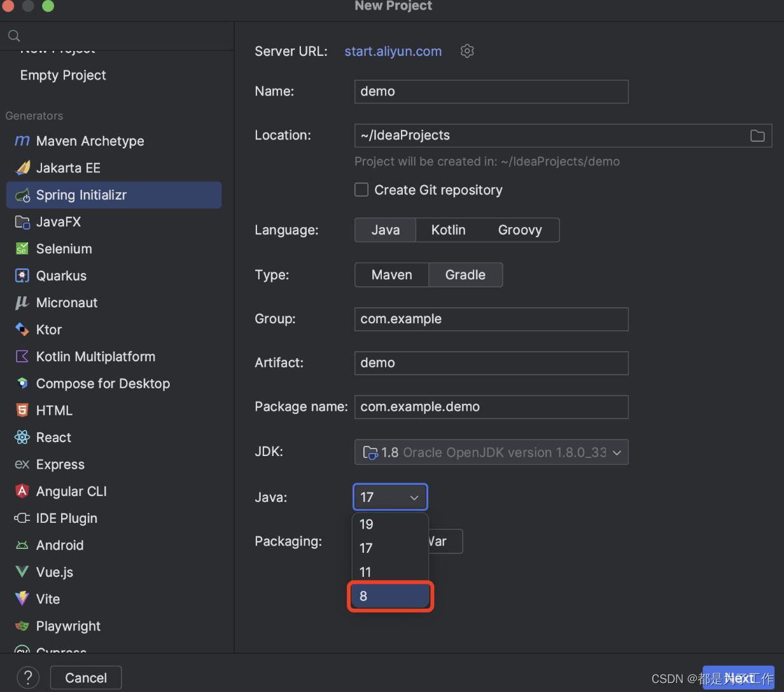The width and height of the screenshot is (784, 692).
Task: Click the Quarkus logo icon
Action: point(22,275)
